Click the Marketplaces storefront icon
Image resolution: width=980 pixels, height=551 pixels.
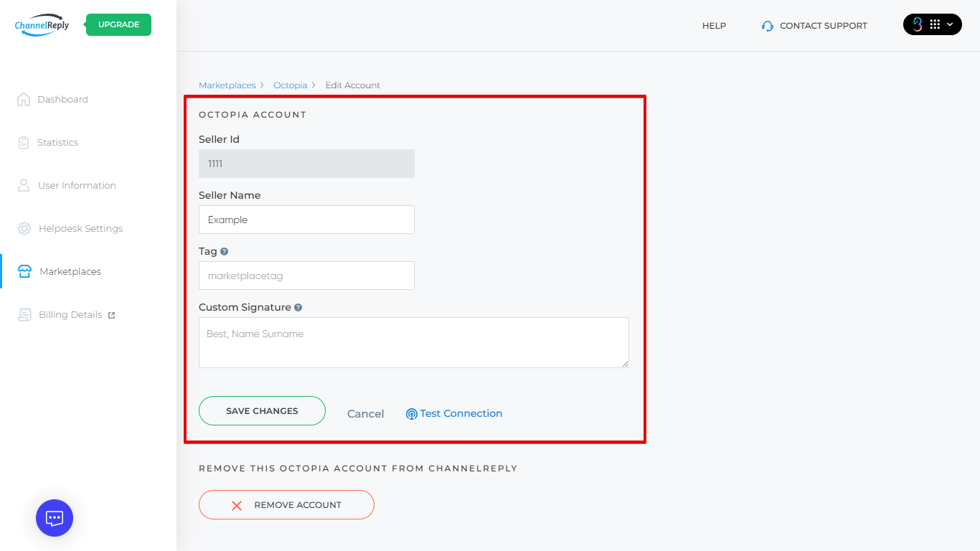point(24,271)
